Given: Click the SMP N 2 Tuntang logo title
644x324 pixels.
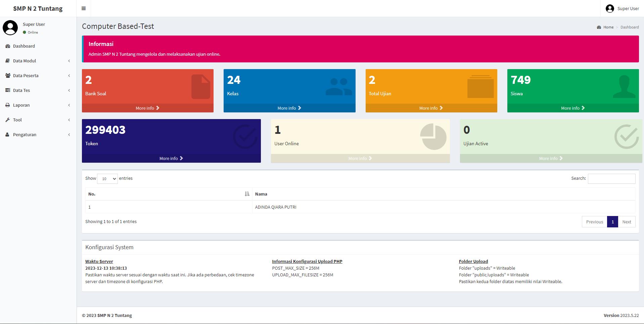Looking at the screenshot, I should 38,8.
